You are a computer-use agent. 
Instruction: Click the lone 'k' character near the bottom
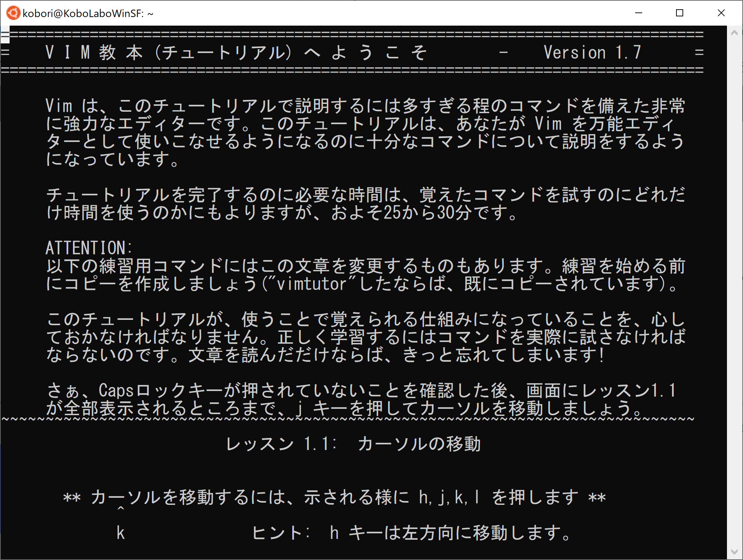pos(121,533)
